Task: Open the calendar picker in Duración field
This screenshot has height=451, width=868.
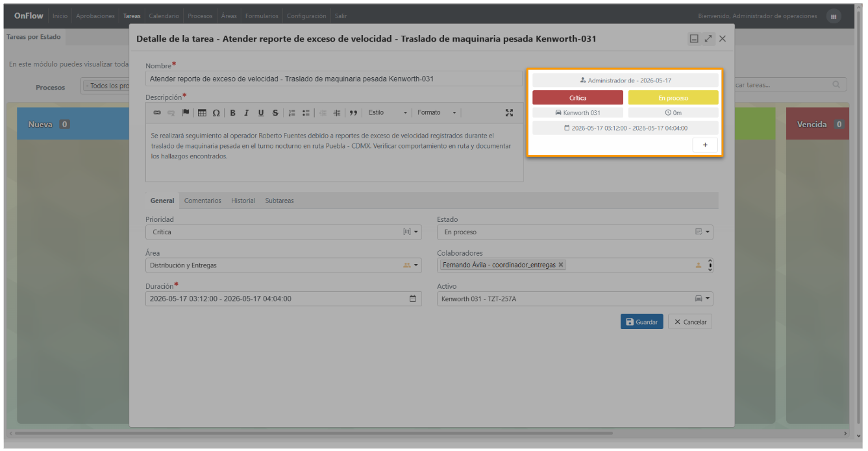Action: click(412, 299)
